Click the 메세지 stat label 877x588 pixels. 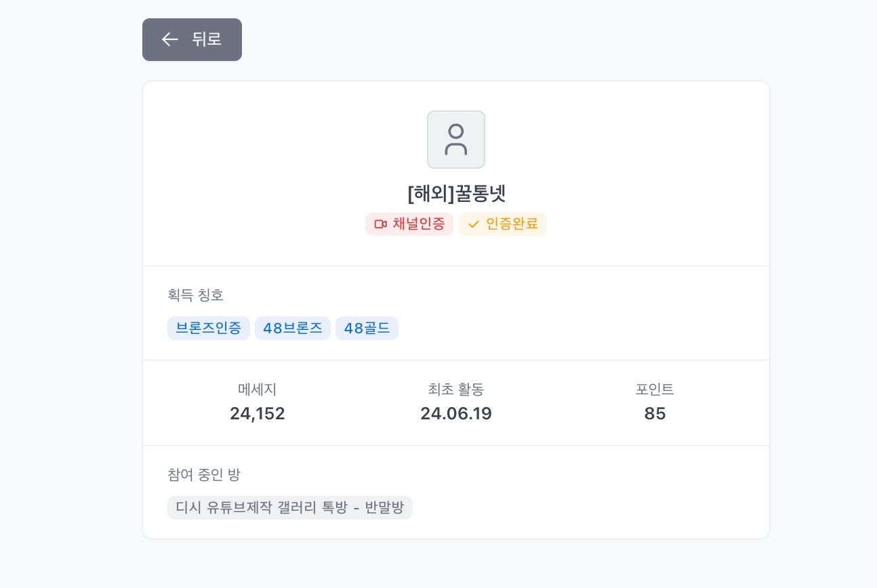258,390
